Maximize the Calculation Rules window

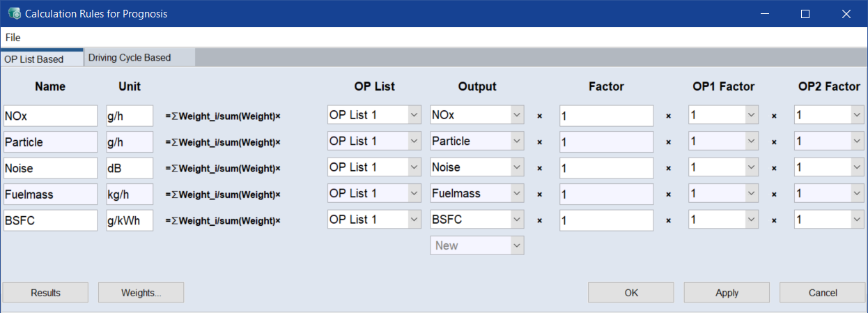click(x=805, y=13)
